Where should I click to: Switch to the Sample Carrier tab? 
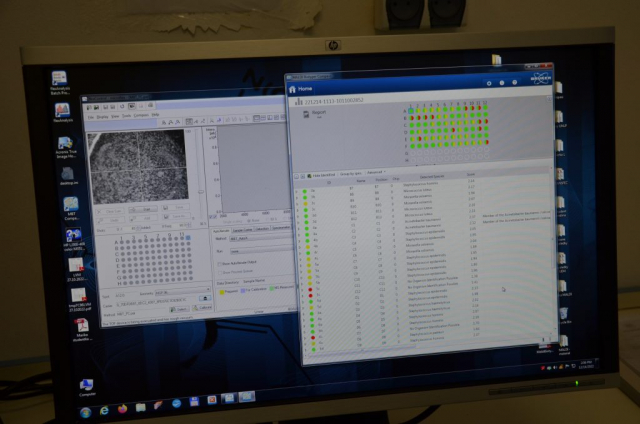[x=242, y=230]
